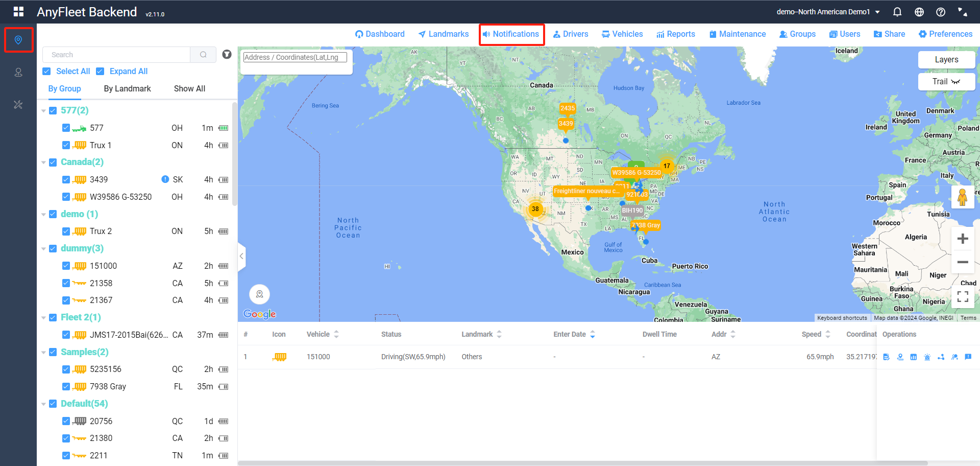The height and width of the screenshot is (466, 980).
Task: Open the Reports menu
Action: pyautogui.click(x=676, y=34)
